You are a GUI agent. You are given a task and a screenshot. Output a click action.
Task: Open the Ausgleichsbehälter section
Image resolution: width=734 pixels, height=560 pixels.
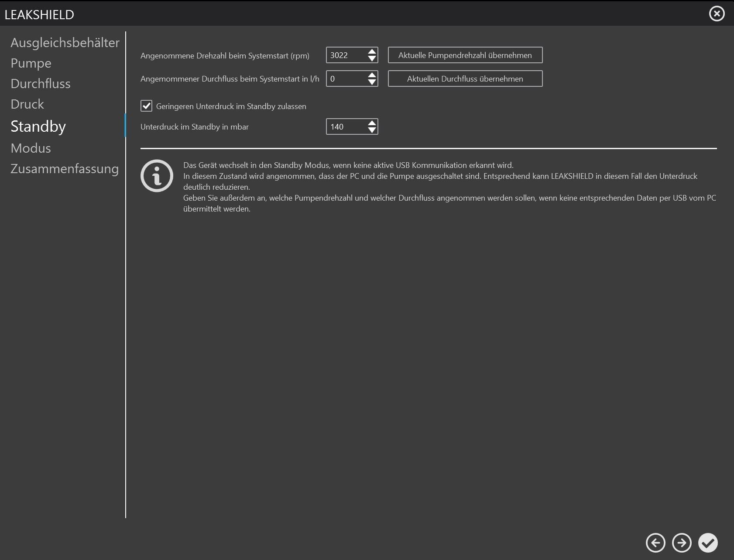pyautogui.click(x=65, y=43)
